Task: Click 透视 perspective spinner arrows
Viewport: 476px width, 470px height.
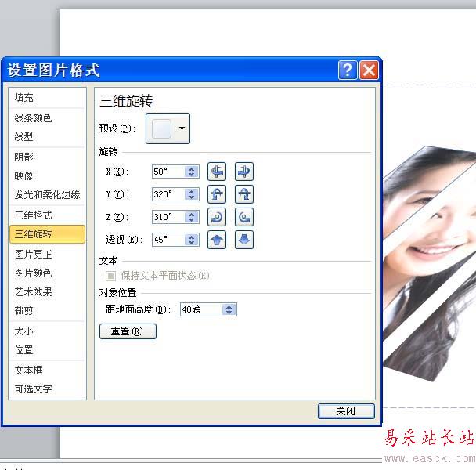Action: coord(192,240)
